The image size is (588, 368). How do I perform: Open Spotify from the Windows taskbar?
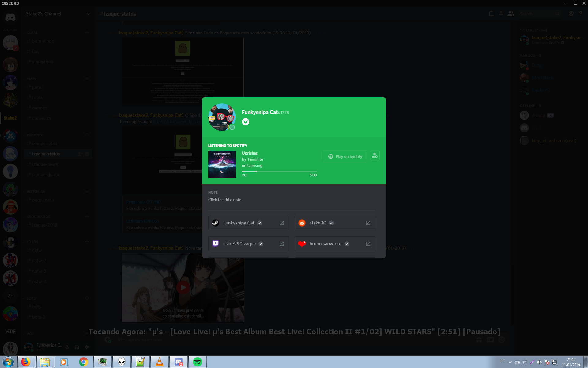pos(198,362)
